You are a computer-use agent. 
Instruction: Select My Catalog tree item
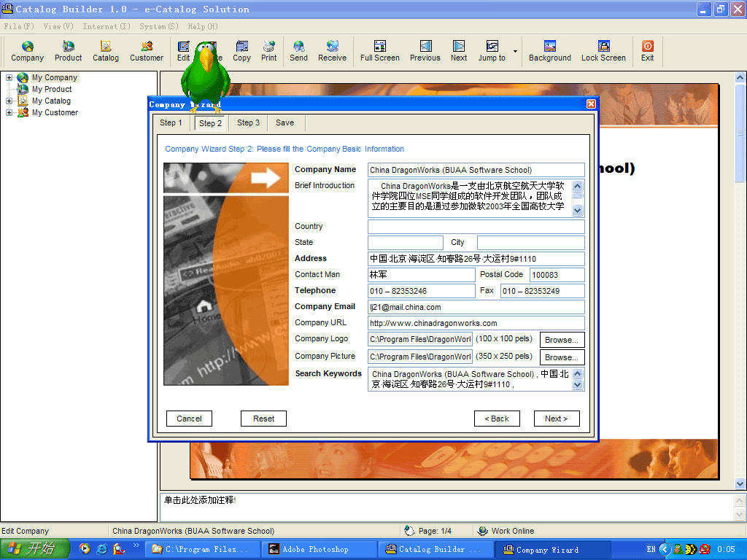(x=51, y=101)
